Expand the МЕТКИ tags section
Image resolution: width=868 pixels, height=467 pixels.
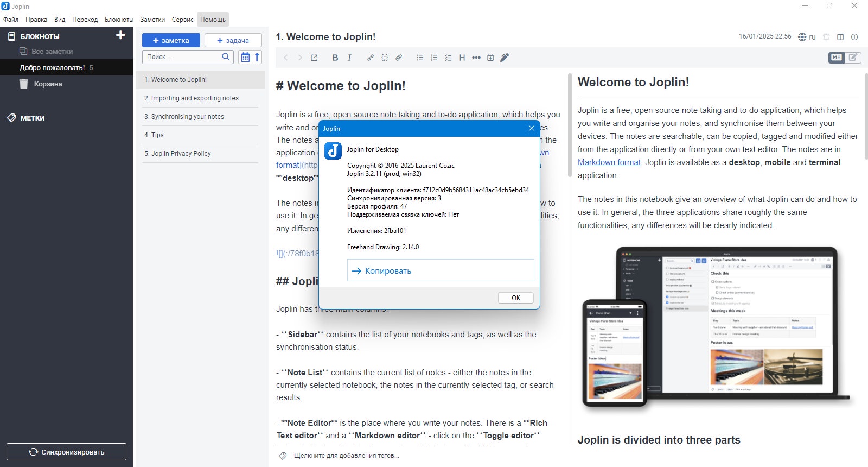33,118
